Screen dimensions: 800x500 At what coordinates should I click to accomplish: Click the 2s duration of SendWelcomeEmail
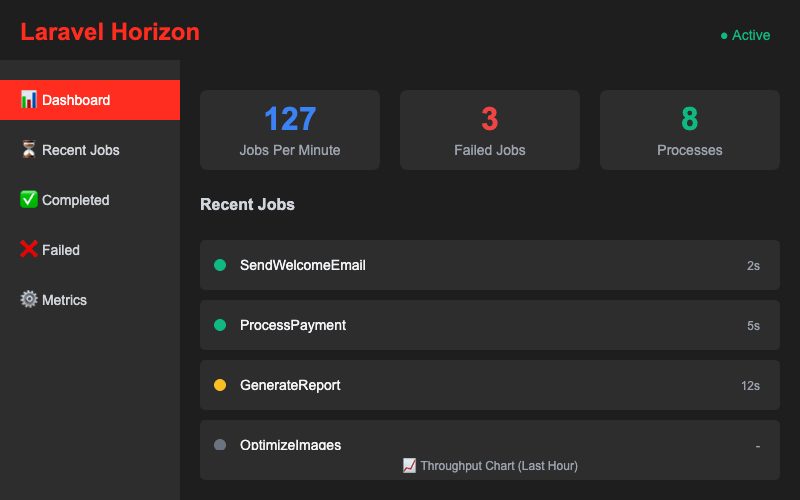(753, 265)
